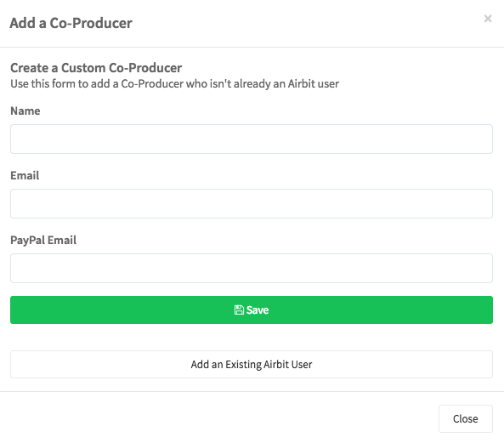This screenshot has width=504, height=443.
Task: Click the Email field label
Action: click(x=25, y=175)
